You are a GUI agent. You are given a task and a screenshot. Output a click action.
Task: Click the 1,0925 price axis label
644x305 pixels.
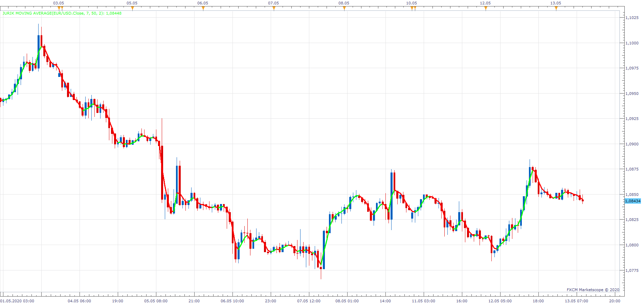pyautogui.click(x=632, y=119)
